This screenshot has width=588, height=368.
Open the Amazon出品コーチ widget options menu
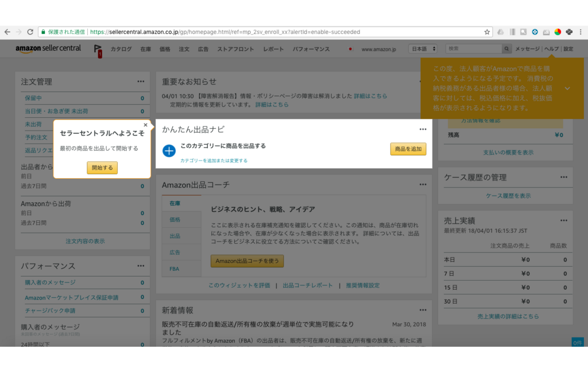coord(423,185)
